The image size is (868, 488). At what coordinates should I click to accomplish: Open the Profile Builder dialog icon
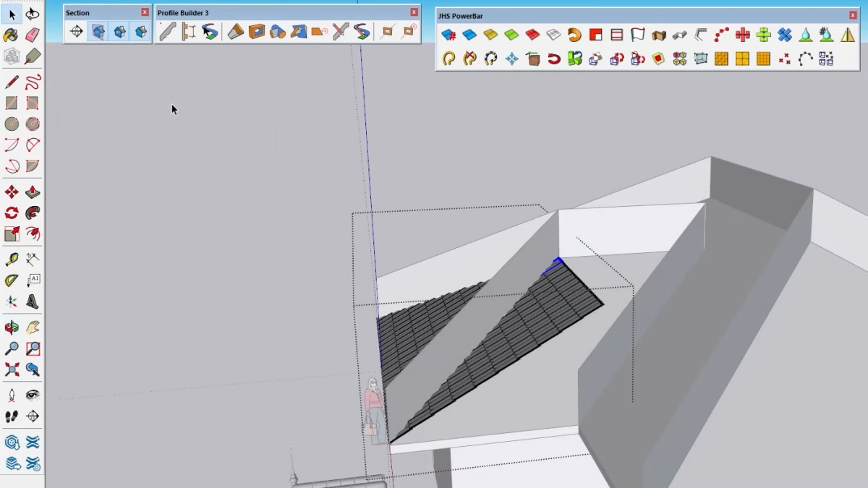tap(168, 31)
